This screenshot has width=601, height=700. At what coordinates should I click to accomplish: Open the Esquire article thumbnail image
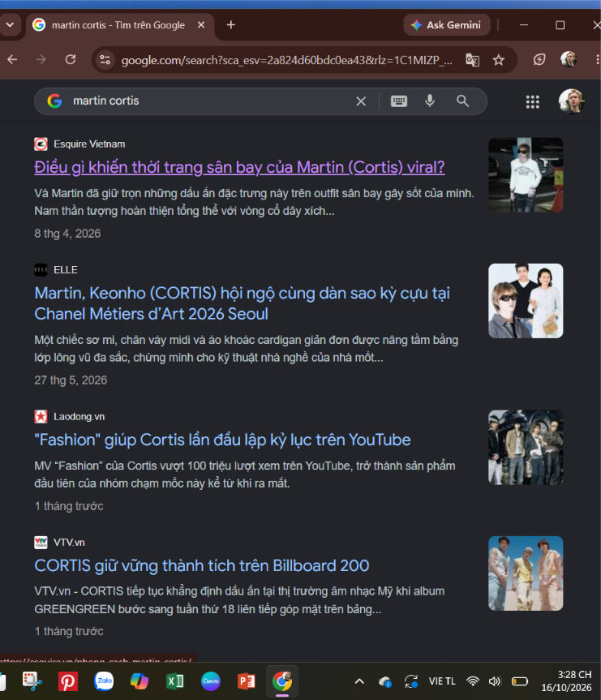(x=526, y=174)
